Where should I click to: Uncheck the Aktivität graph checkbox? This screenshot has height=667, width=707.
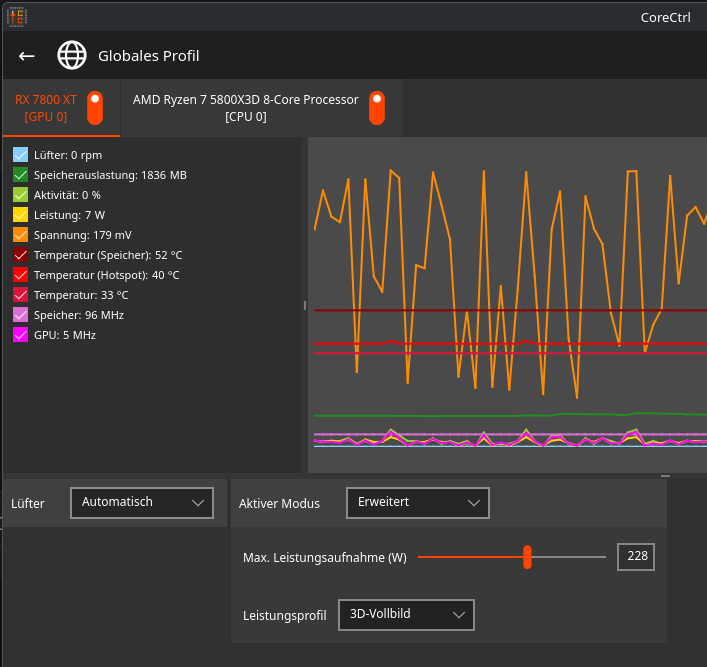(20, 195)
